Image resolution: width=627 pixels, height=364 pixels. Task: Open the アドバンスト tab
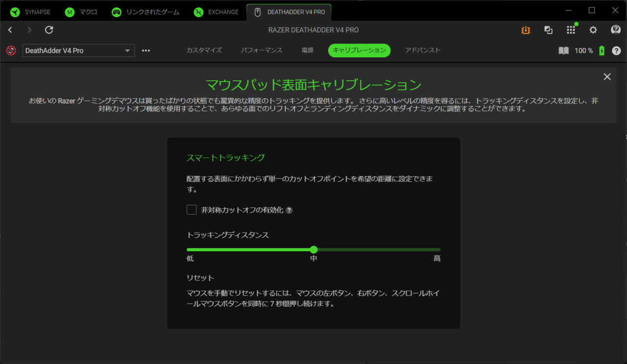pos(423,50)
